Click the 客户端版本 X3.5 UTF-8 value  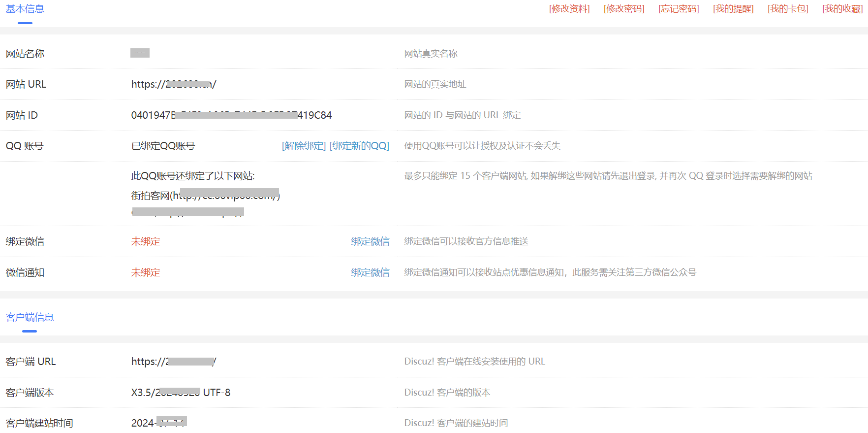pyautogui.click(x=181, y=393)
